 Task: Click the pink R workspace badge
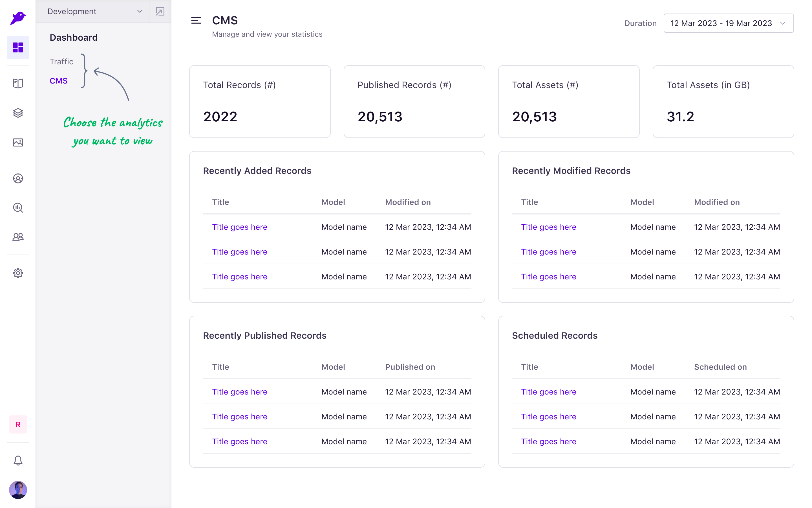pyautogui.click(x=18, y=424)
